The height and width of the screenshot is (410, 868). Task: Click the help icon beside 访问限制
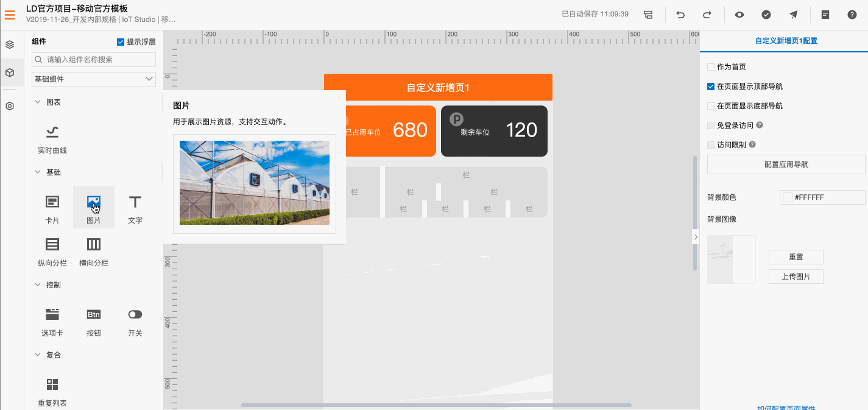(x=752, y=144)
